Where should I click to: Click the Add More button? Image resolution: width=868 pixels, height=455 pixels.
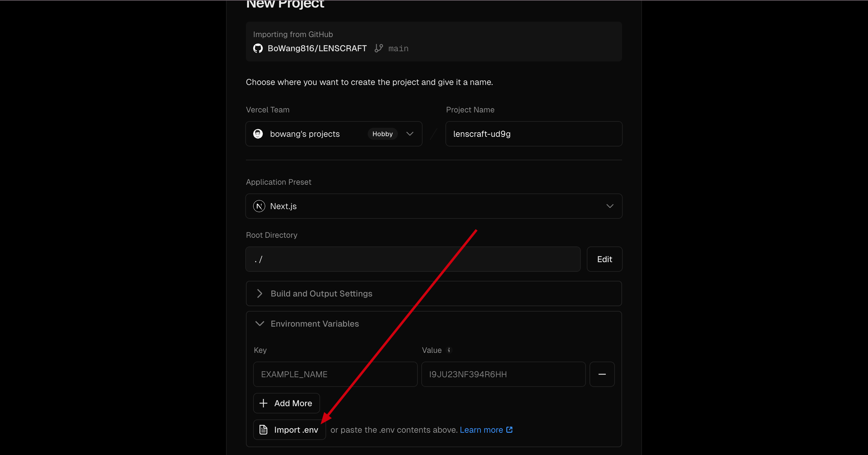point(286,403)
